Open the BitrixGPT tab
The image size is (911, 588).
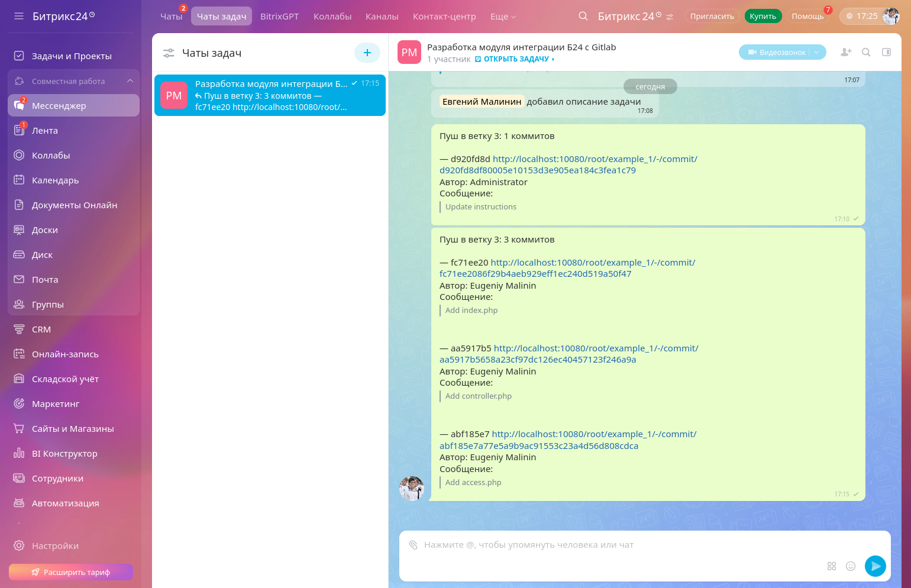[280, 17]
